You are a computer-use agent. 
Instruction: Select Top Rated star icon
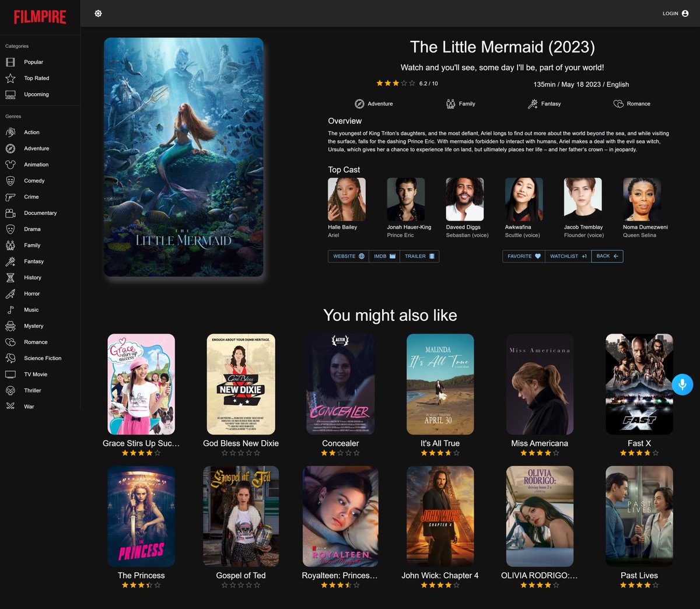10,78
